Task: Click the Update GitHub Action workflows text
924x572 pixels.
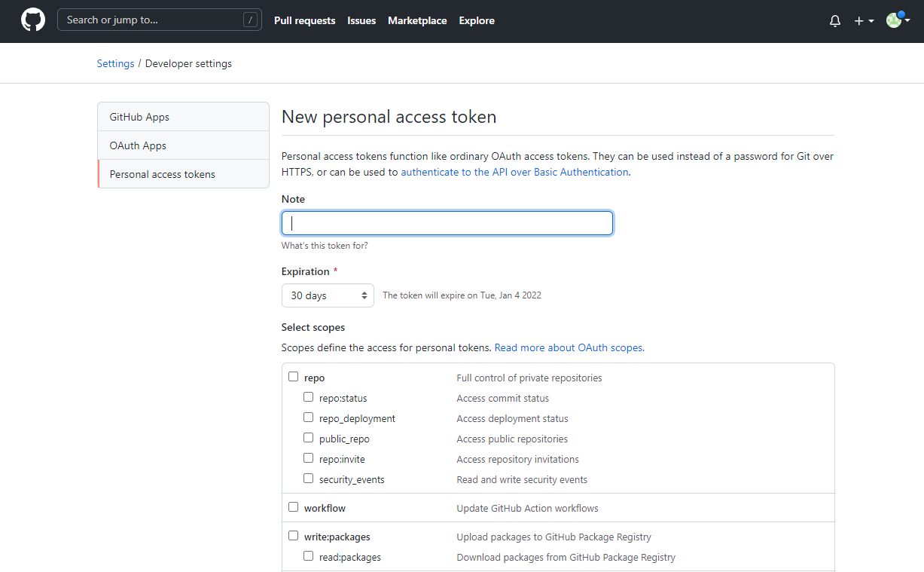Action: 528,509
